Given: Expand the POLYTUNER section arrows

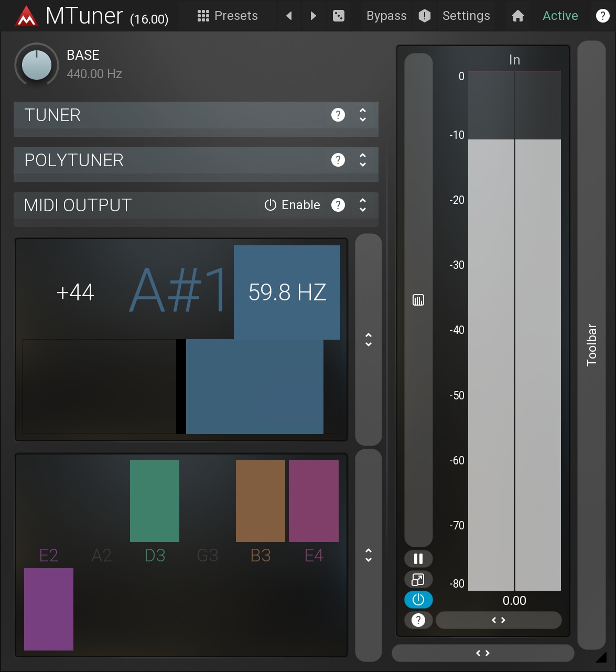Looking at the screenshot, I should pyautogui.click(x=363, y=160).
